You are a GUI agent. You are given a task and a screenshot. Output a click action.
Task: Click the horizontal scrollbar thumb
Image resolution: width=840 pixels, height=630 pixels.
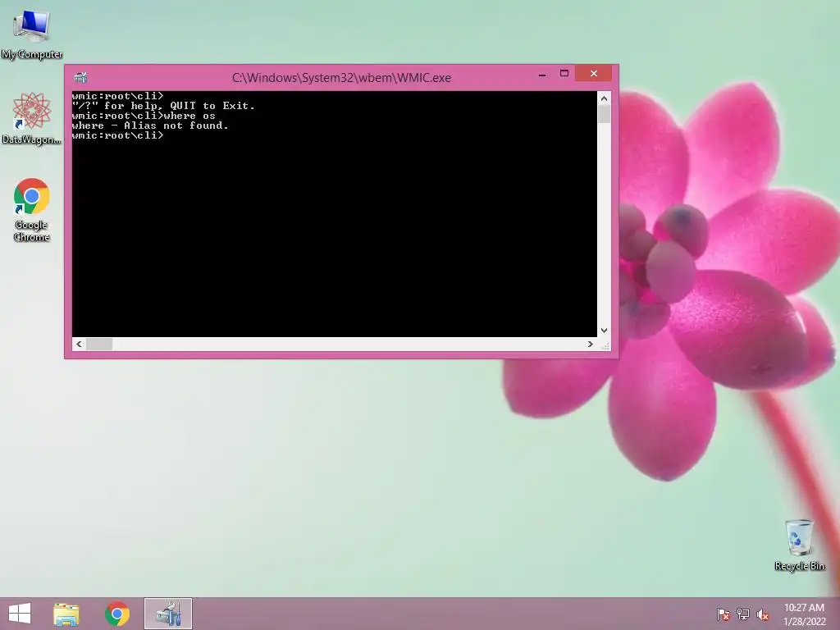[99, 344]
